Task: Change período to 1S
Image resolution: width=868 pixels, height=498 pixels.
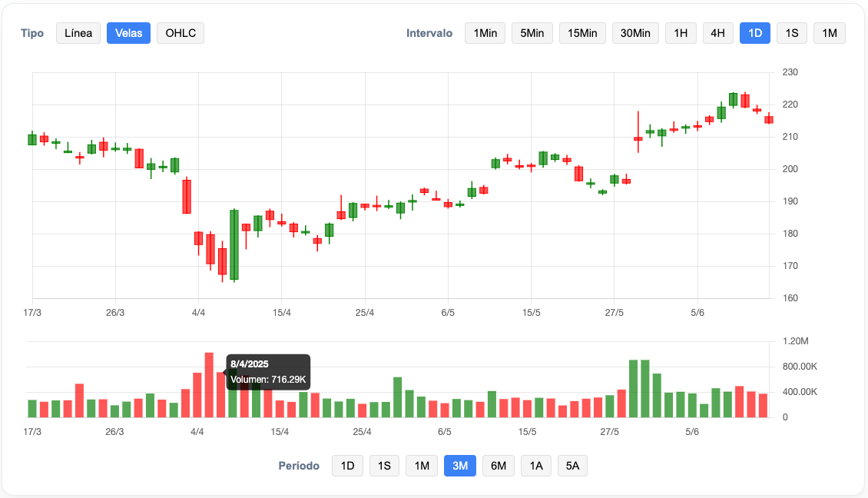Action: 384,466
